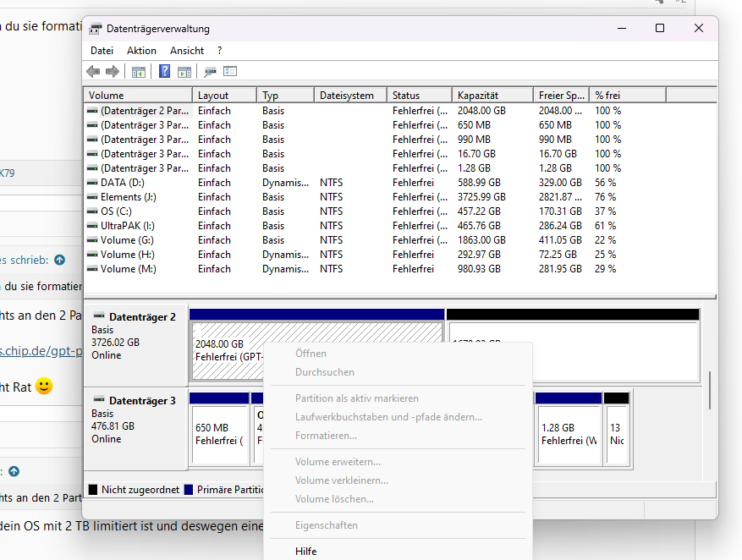
Task: Toggle the console tree toolbar icon
Action: [x=139, y=72]
